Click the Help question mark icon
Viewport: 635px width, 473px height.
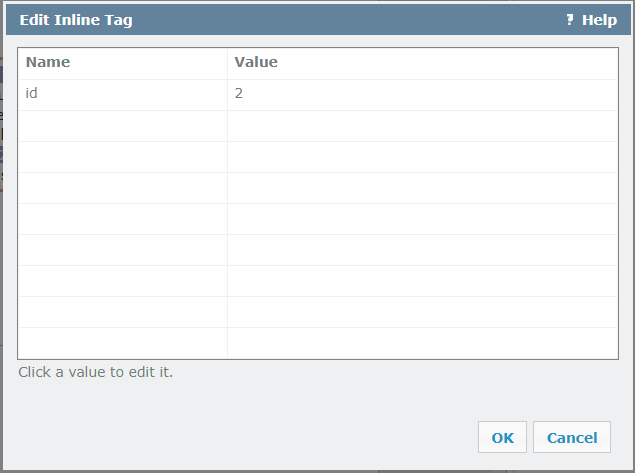(x=570, y=20)
